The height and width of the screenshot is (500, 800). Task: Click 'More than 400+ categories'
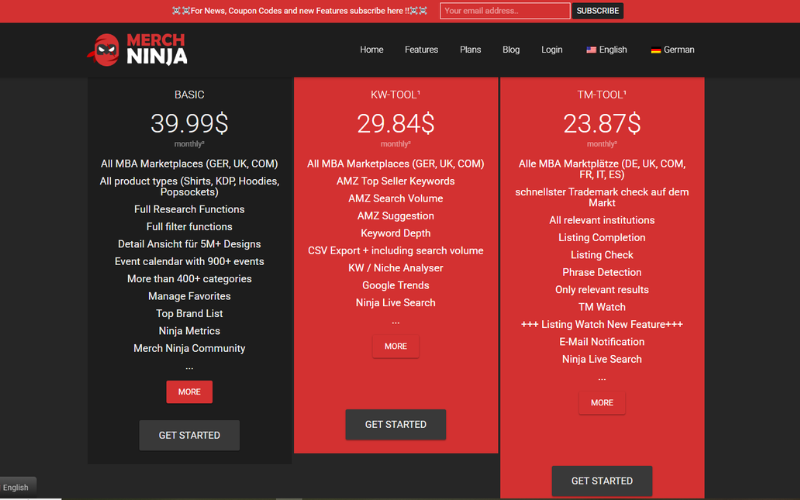tap(189, 279)
